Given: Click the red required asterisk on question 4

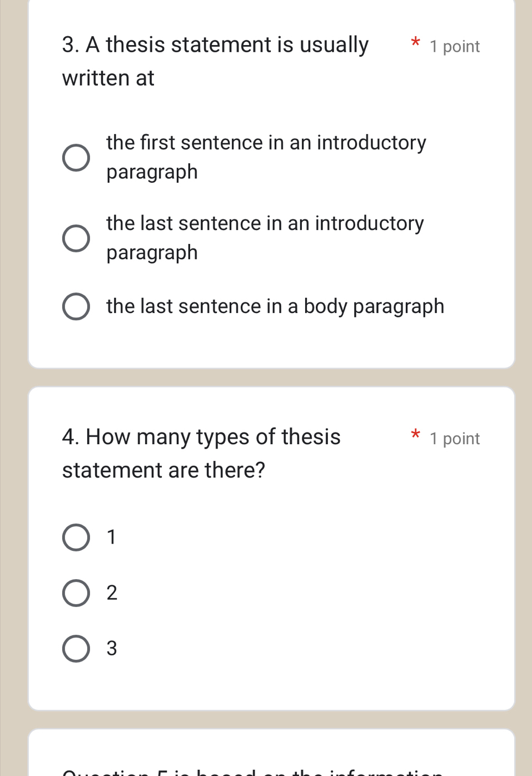Looking at the screenshot, I should click(415, 435).
